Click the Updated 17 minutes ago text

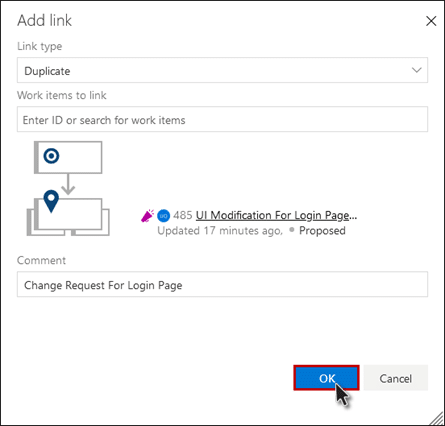pos(220,231)
